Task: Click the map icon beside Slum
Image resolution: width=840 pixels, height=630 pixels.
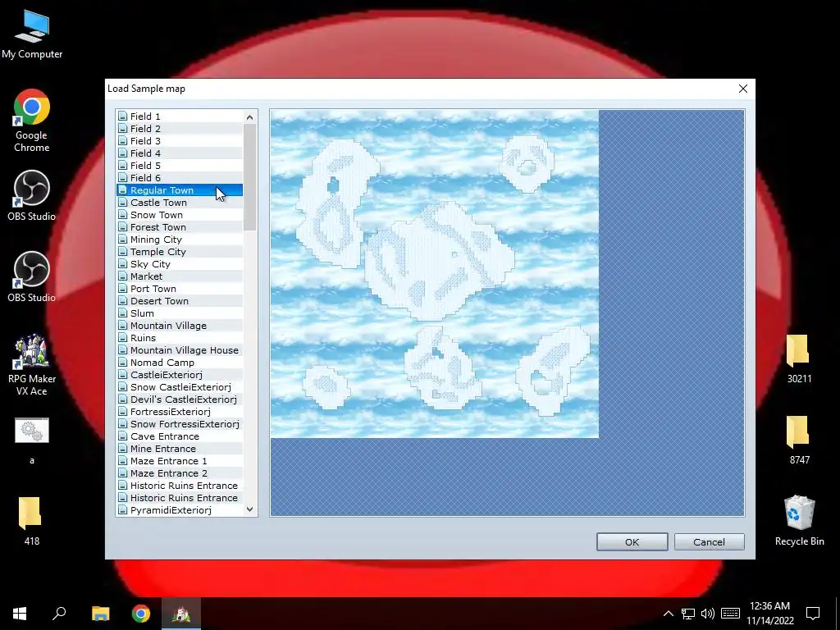Action: point(123,313)
